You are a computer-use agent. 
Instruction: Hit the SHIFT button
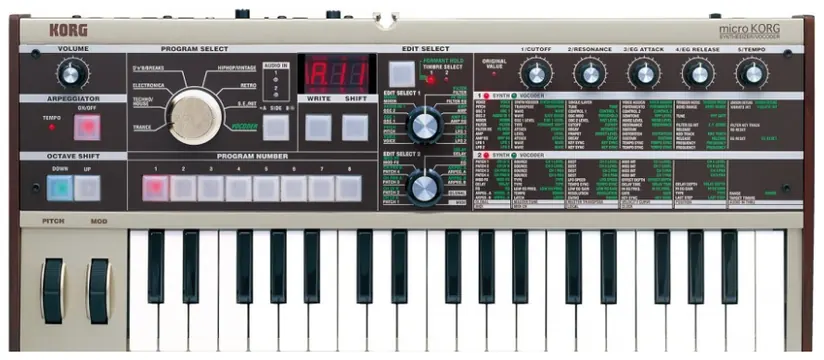click(355, 128)
